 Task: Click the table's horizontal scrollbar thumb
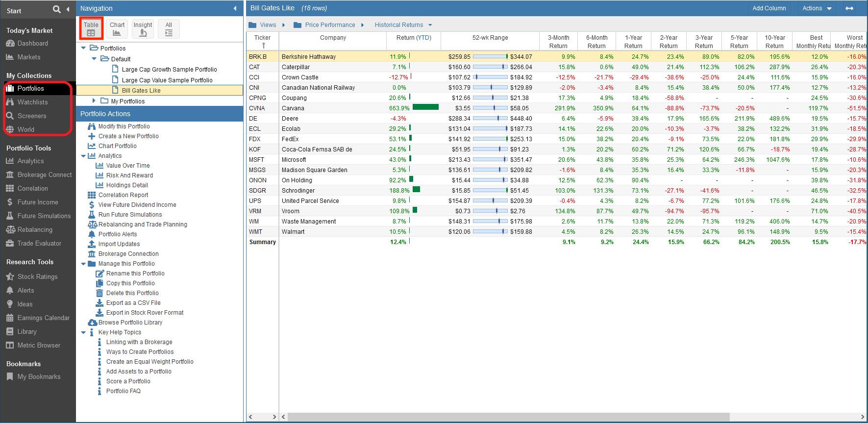509,417
